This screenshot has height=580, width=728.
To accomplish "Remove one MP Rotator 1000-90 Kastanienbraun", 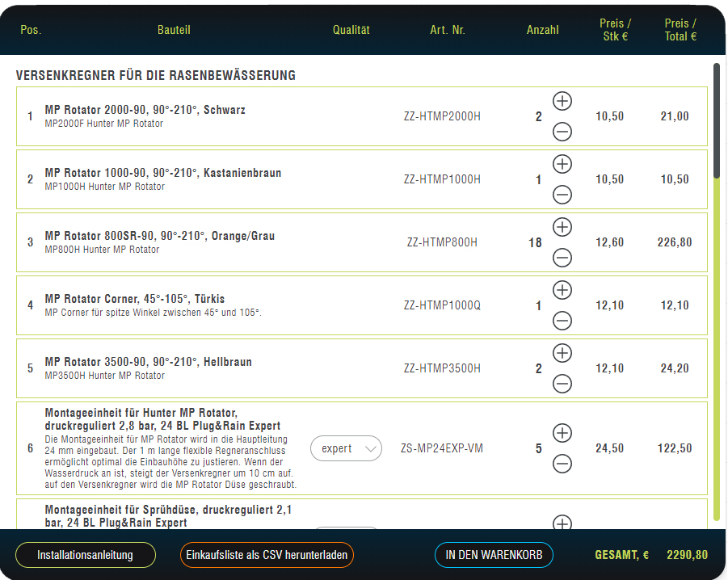I will pyautogui.click(x=562, y=195).
